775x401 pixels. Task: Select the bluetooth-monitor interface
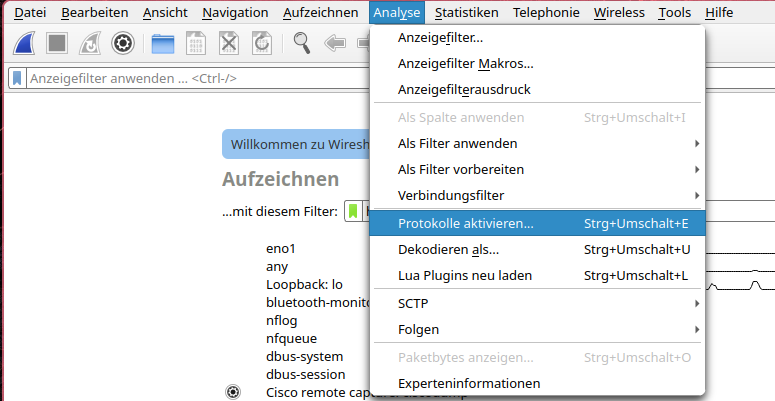pos(318,302)
